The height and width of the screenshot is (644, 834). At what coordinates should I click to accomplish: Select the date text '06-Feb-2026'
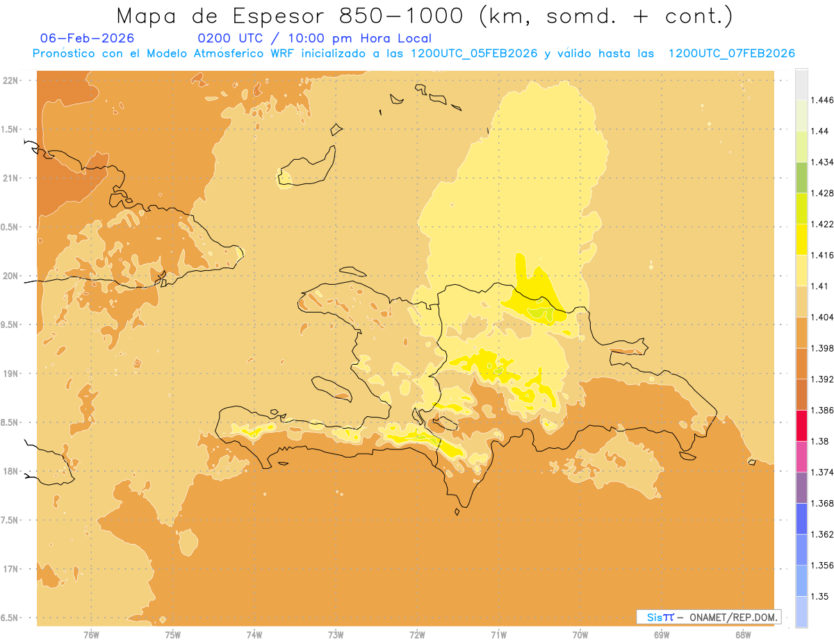point(88,38)
